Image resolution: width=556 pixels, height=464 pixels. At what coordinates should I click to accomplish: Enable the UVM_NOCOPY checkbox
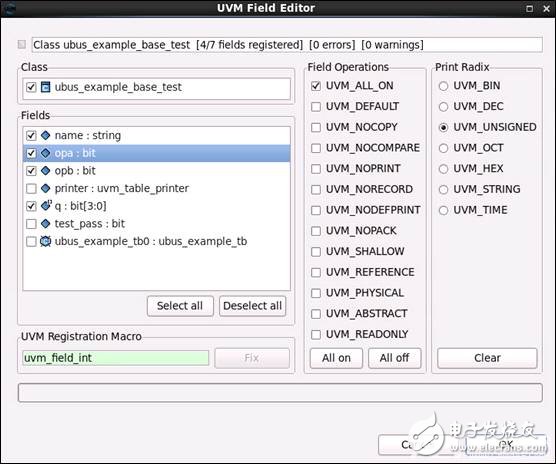click(x=316, y=127)
